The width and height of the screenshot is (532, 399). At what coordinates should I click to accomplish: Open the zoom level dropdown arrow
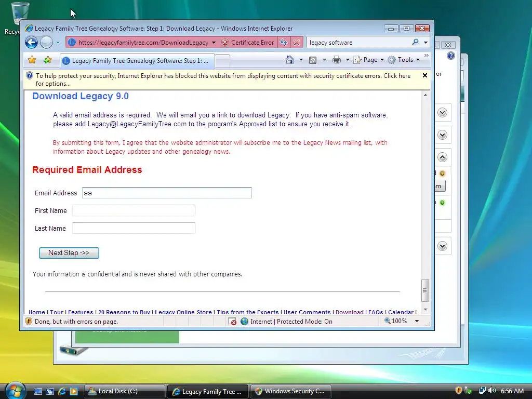417,321
